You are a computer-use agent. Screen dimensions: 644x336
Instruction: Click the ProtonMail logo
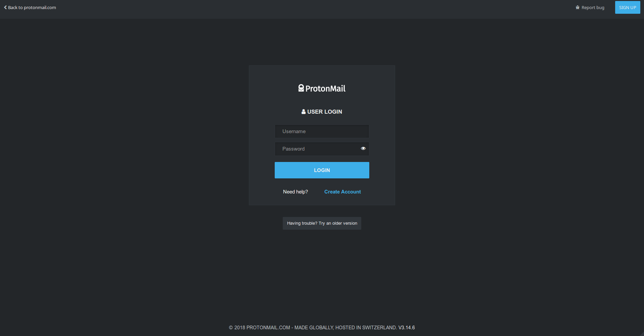click(x=322, y=88)
